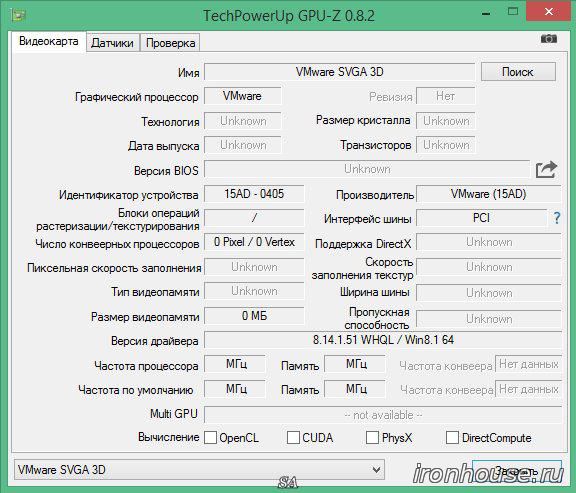Click the Тип видеопамяти Unknown field
The image size is (576, 493).
[x=254, y=292]
